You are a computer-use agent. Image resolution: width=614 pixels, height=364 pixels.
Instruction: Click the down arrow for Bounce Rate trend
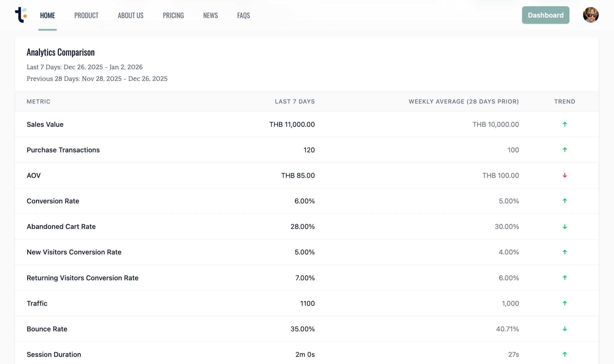pos(565,329)
